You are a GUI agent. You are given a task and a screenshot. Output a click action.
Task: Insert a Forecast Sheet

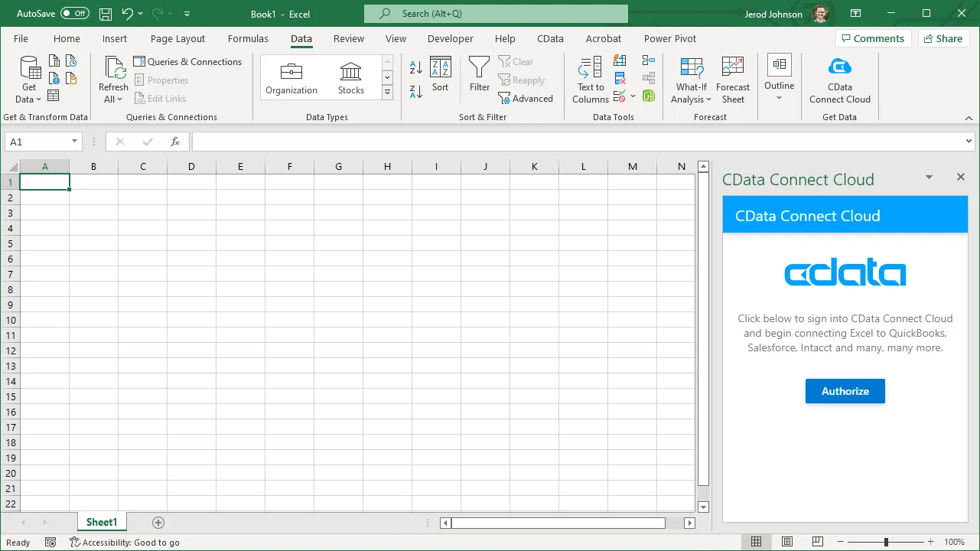[732, 80]
